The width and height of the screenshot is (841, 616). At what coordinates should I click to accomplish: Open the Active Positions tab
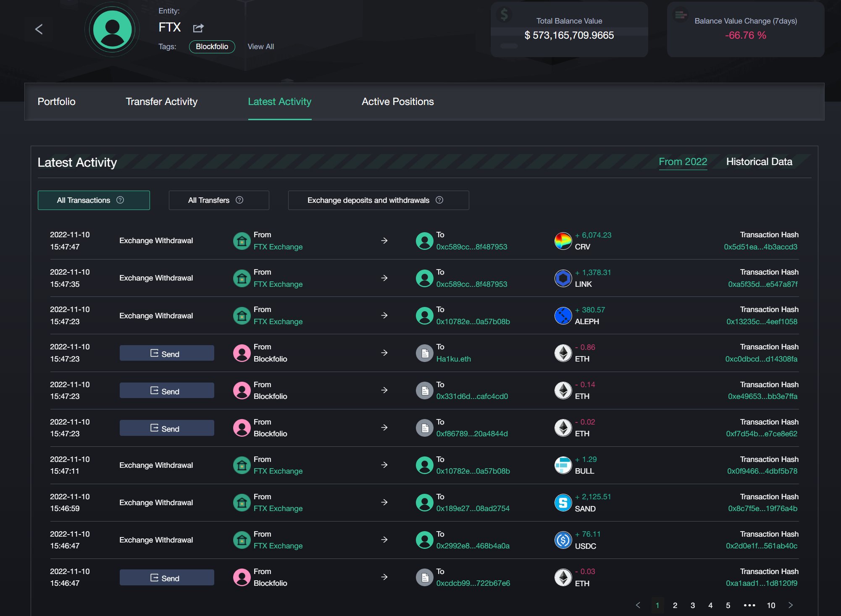pos(397,102)
